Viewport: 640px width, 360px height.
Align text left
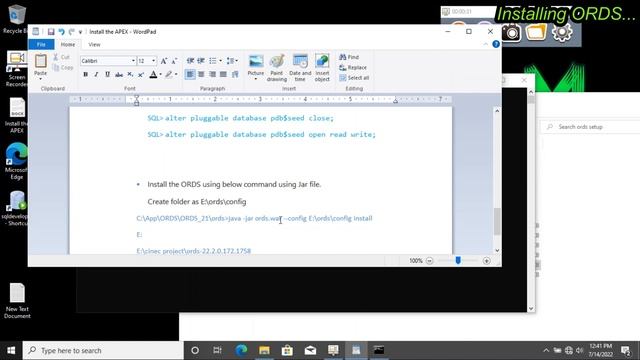[190, 74]
